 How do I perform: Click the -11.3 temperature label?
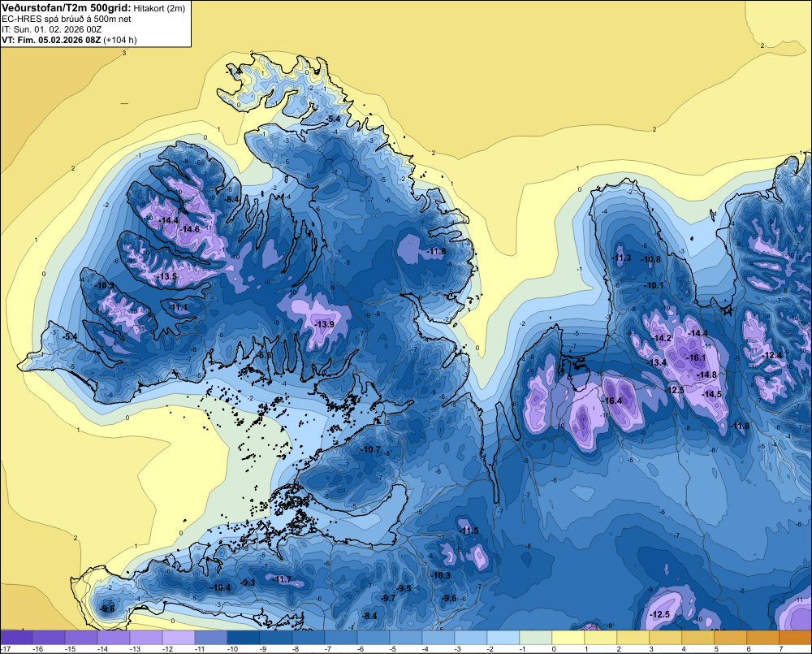621,258
